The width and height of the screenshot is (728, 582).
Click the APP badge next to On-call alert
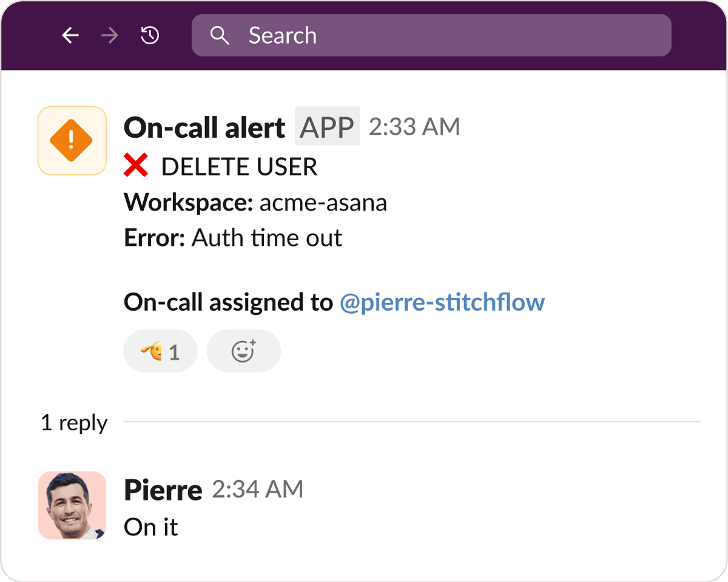[326, 126]
